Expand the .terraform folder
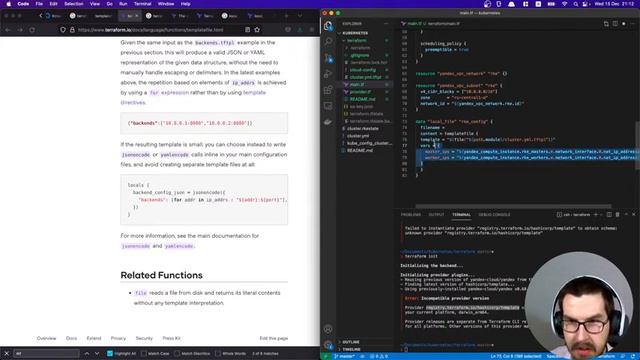Viewport: 640px width, 360px height. coord(360,48)
